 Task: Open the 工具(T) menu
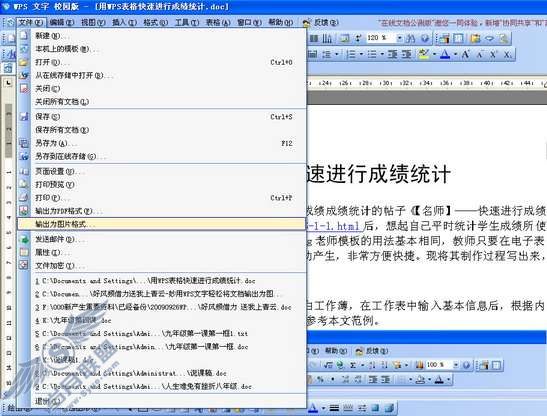click(x=187, y=23)
